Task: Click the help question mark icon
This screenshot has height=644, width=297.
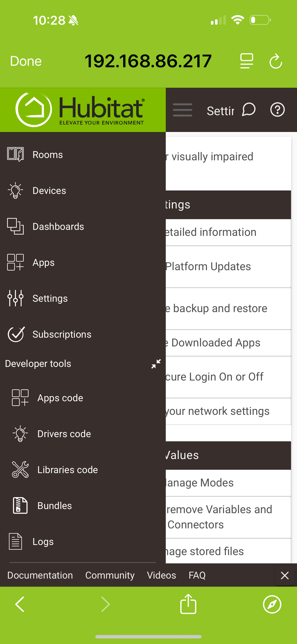Action: 277,109
